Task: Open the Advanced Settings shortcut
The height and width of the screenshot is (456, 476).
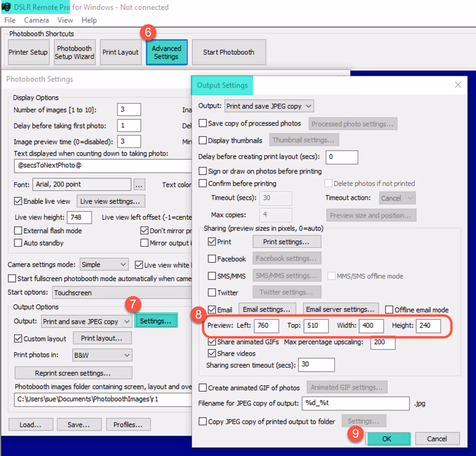Action: pos(167,52)
